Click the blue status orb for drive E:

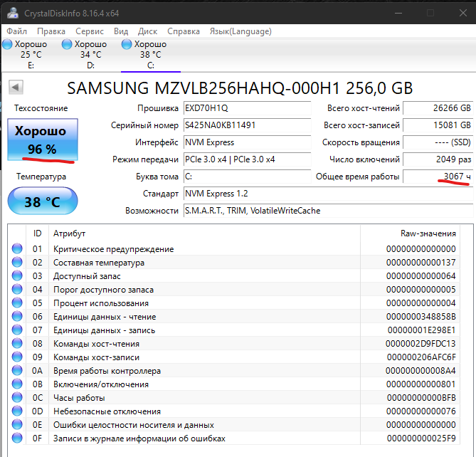click(x=8, y=44)
